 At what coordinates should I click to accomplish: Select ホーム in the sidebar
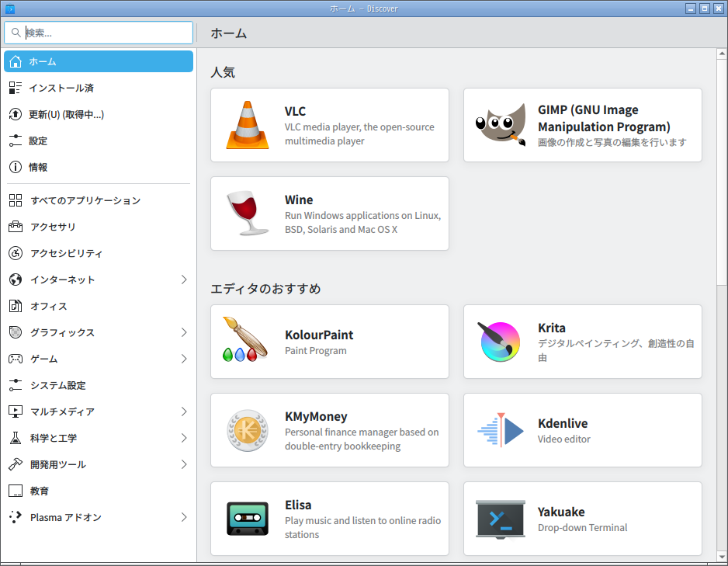pos(99,61)
